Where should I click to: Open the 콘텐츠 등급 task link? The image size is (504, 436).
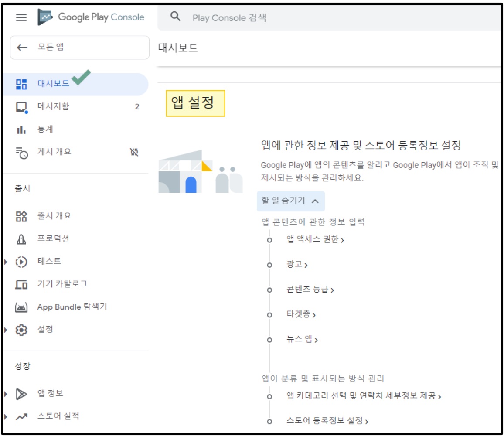click(x=310, y=290)
